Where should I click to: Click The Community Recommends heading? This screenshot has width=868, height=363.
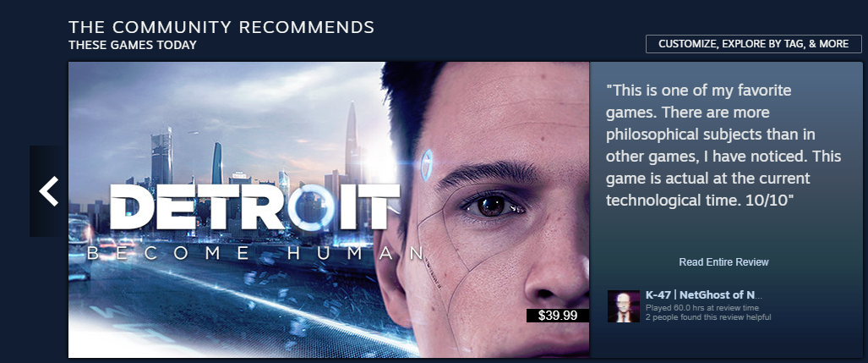pos(221,27)
